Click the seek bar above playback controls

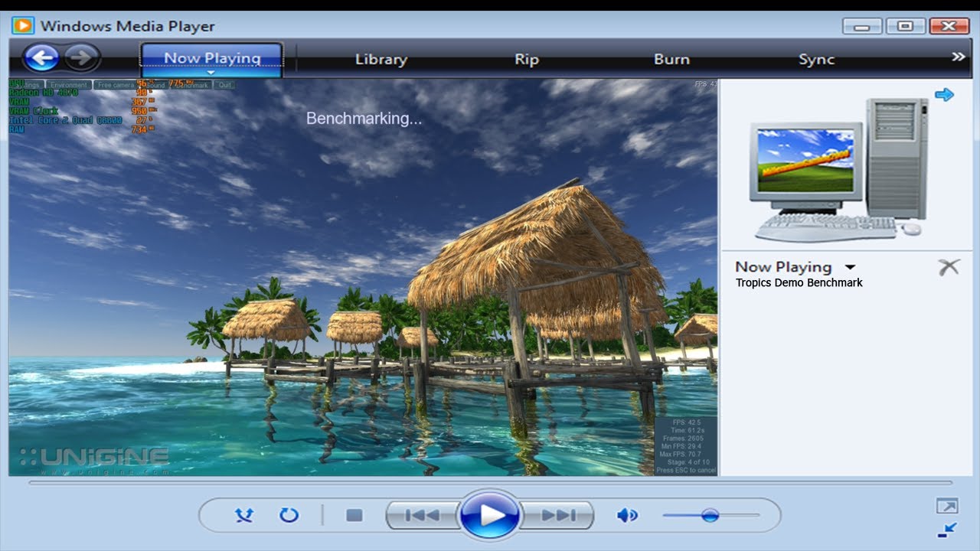pyautogui.click(x=490, y=483)
